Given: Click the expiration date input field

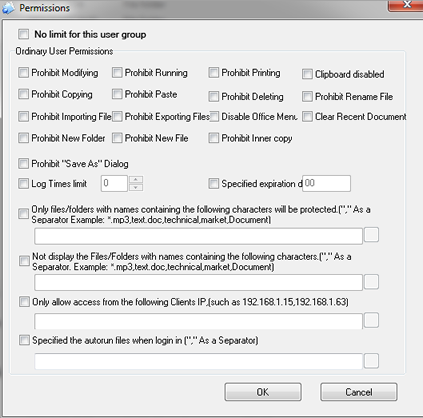Looking at the screenshot, I should (x=326, y=183).
